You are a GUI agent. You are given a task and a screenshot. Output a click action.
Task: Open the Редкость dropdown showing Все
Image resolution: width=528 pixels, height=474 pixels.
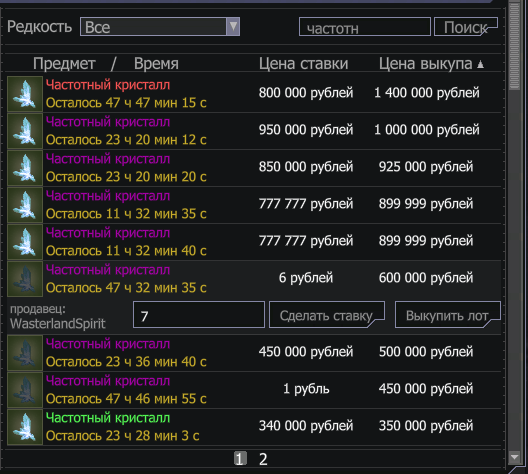[x=160, y=27]
